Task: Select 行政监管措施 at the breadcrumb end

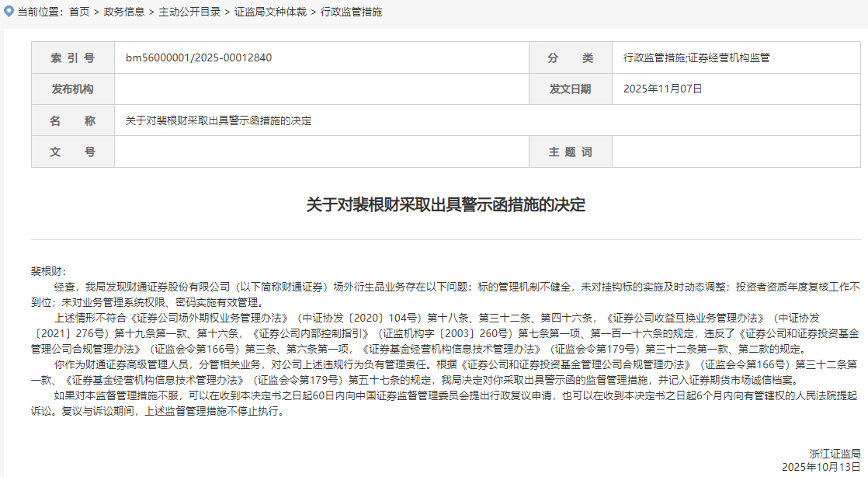Action: coord(351,12)
